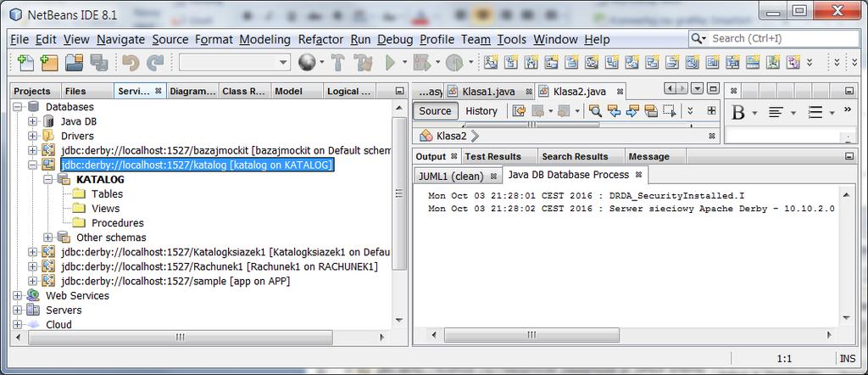Show the open documents list dropdown
The width and height of the screenshot is (868, 375).
698,88
